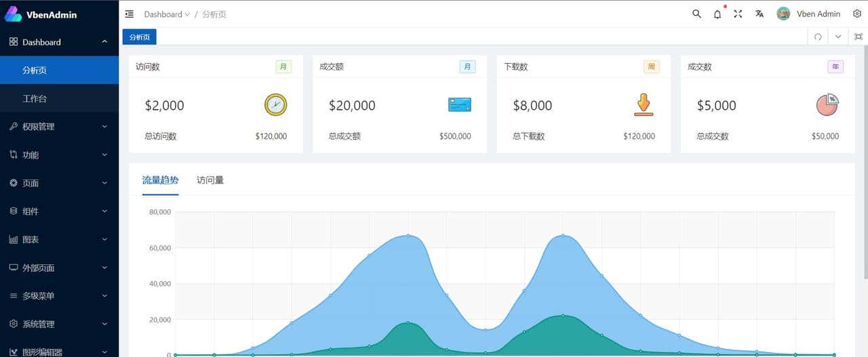Open the Dashboard breadcrumb dropdown
Viewport: 868px width, 357px height.
coord(167,14)
